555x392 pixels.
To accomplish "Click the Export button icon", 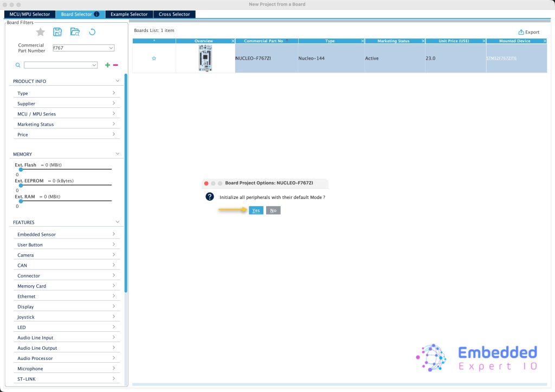I will 521,32.
